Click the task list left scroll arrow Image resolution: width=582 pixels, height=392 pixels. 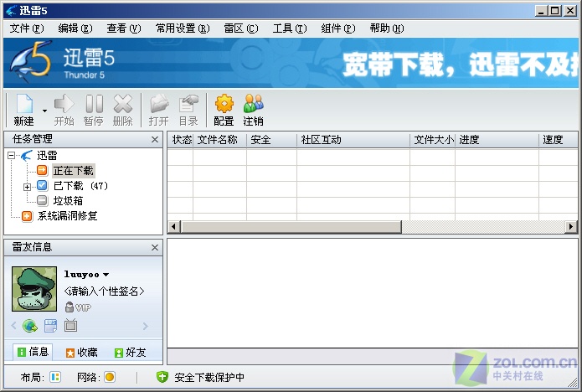coord(173,227)
